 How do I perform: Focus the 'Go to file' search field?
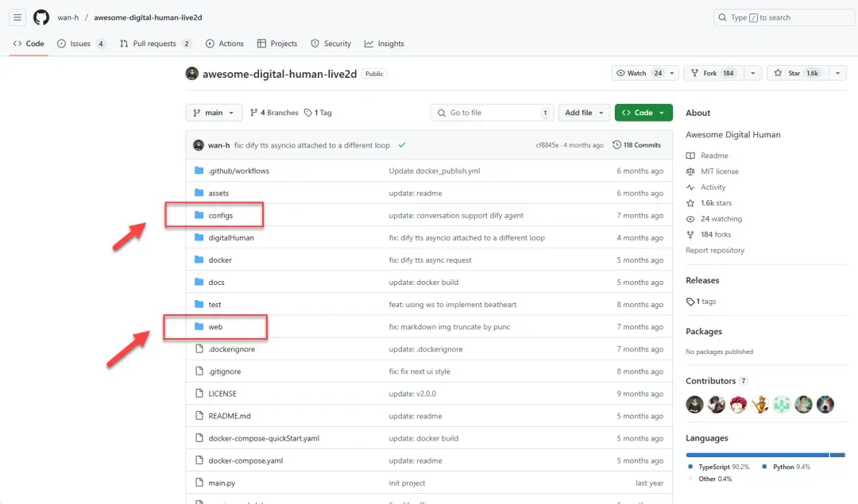(x=492, y=113)
